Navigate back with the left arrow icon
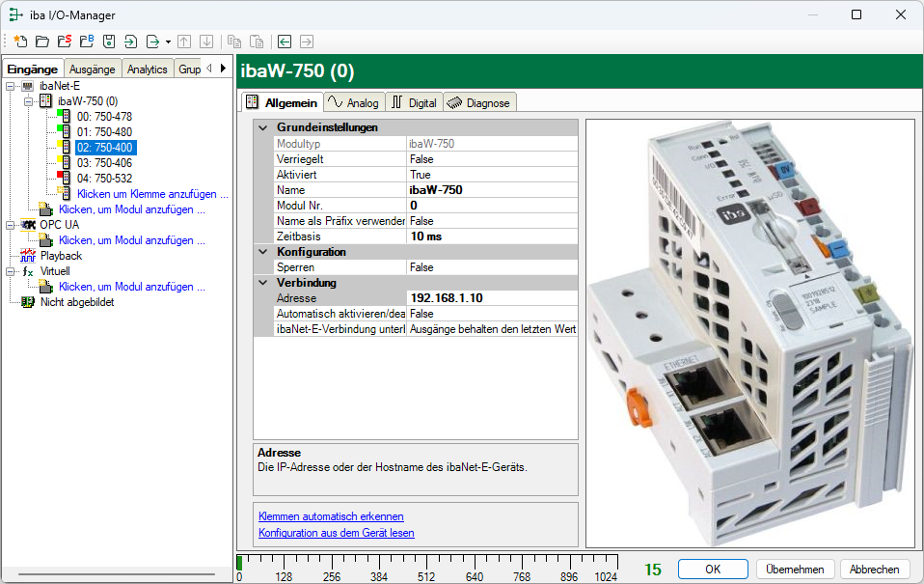924x584 pixels. (284, 42)
